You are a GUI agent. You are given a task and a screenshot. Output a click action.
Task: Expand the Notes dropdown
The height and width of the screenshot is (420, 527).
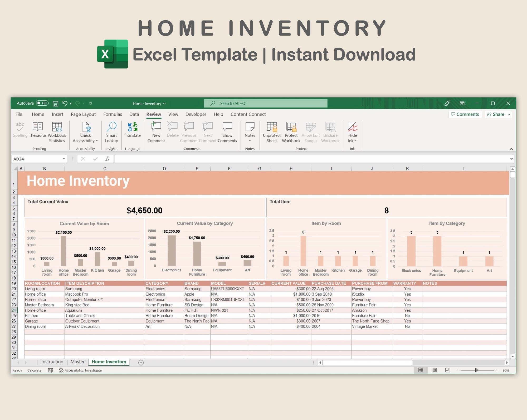coord(250,140)
